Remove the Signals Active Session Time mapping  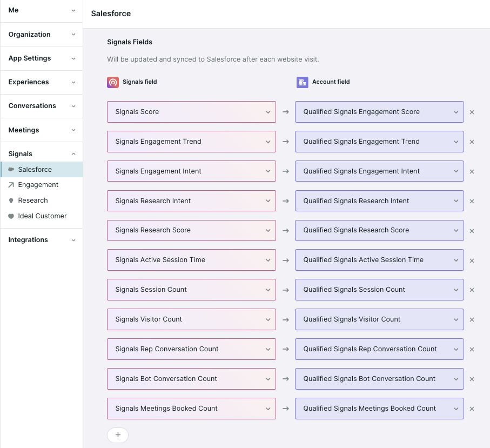472,260
